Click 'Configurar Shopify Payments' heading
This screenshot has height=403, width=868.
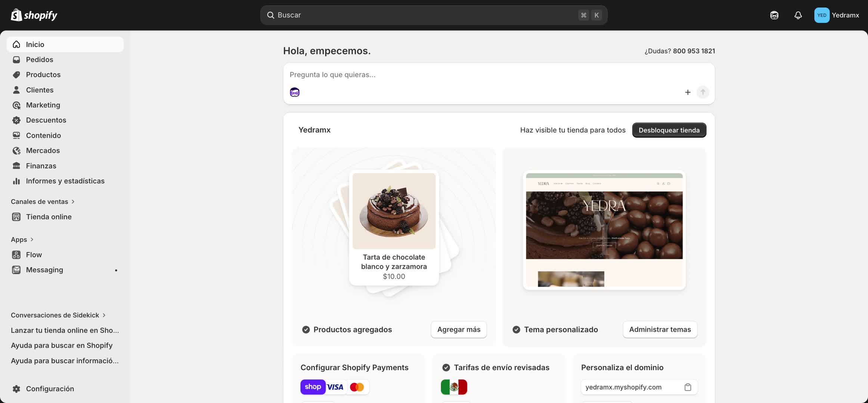[354, 368]
